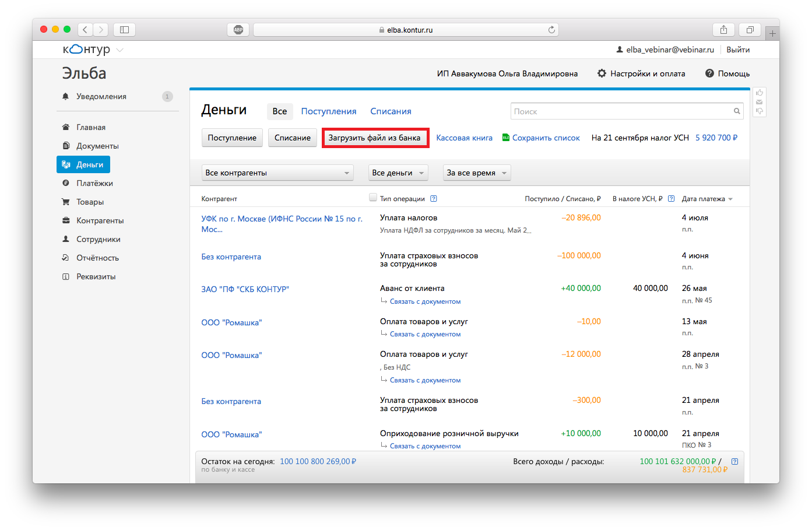The height and width of the screenshot is (530, 812).
Task: Click the Safari reload page icon
Action: point(551,30)
